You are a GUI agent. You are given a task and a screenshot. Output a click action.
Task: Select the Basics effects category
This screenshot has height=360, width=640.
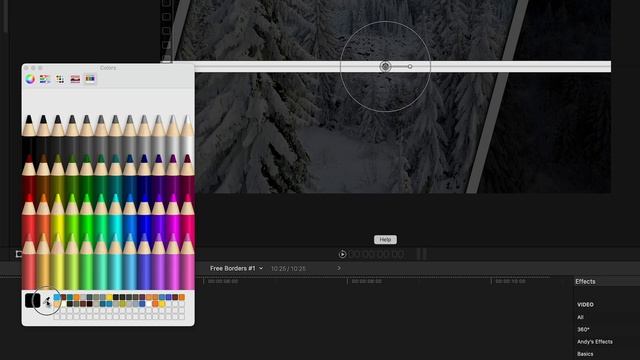tap(585, 354)
